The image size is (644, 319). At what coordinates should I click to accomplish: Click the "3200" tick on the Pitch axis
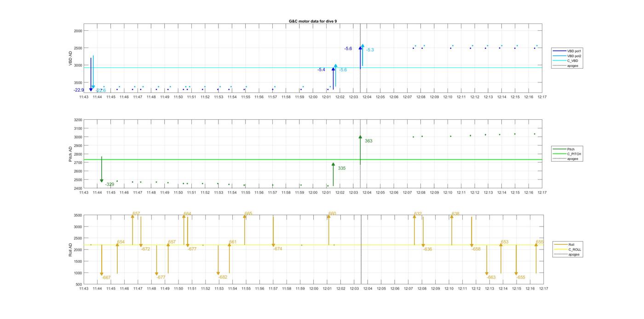click(x=77, y=120)
